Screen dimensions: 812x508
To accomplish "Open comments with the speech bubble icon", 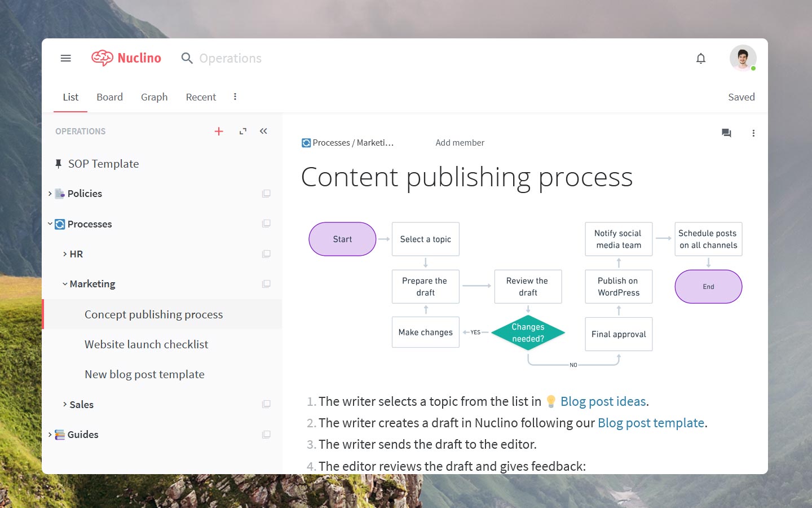I will tap(726, 133).
